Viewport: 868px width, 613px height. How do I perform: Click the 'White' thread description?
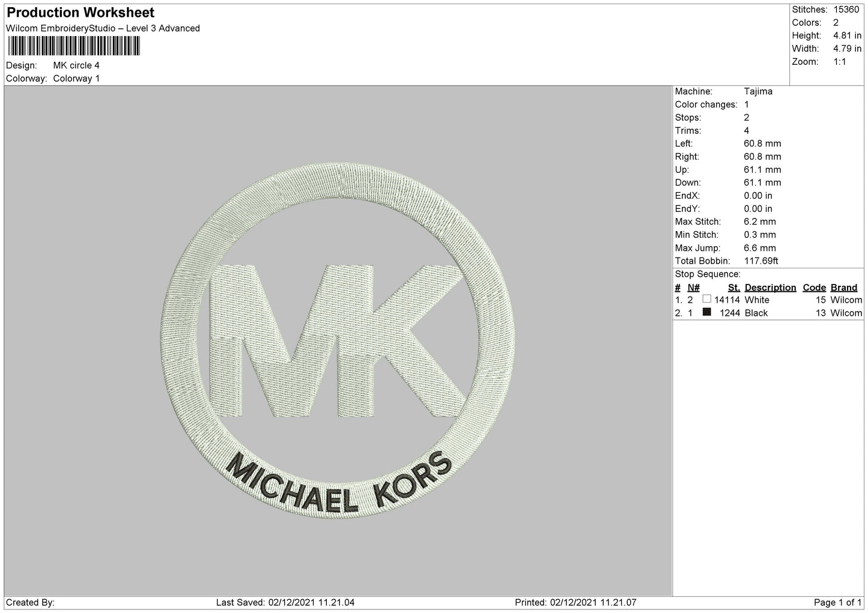[757, 300]
